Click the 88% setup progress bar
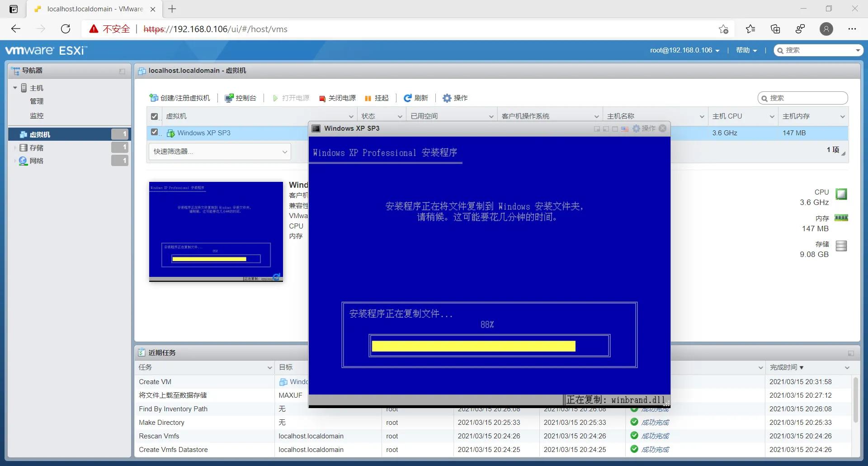The image size is (868, 466). (x=489, y=346)
